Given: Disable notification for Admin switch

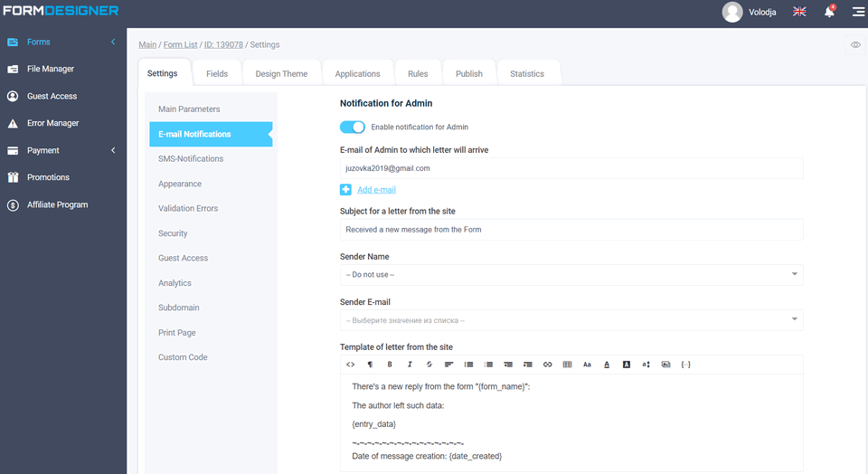Looking at the screenshot, I should point(352,128).
